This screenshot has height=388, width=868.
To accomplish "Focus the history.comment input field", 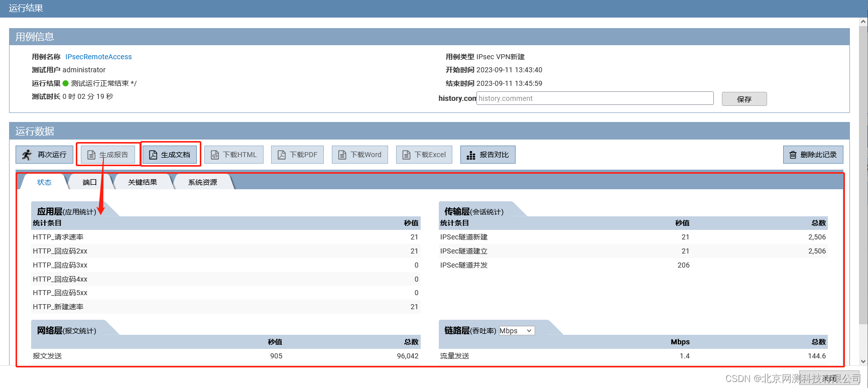I will point(595,98).
